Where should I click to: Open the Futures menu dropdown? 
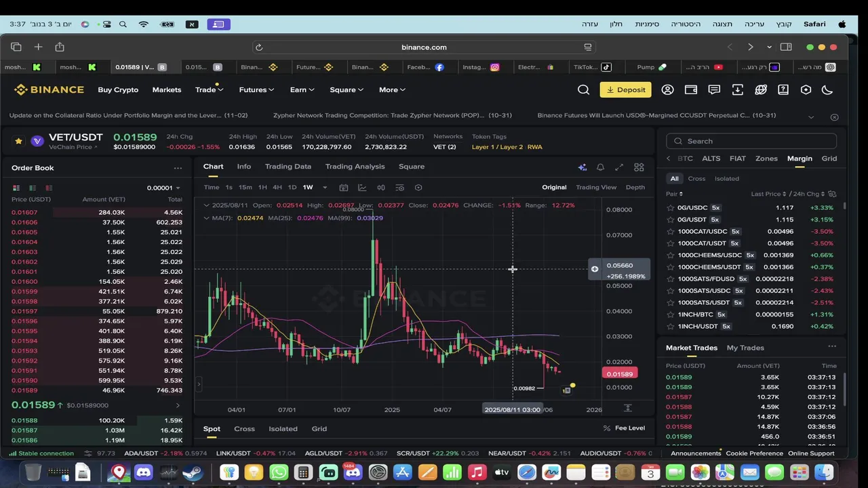tap(256, 89)
